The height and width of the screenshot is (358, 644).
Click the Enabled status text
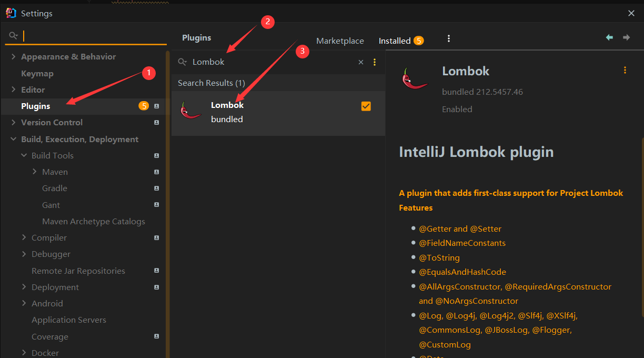point(457,110)
